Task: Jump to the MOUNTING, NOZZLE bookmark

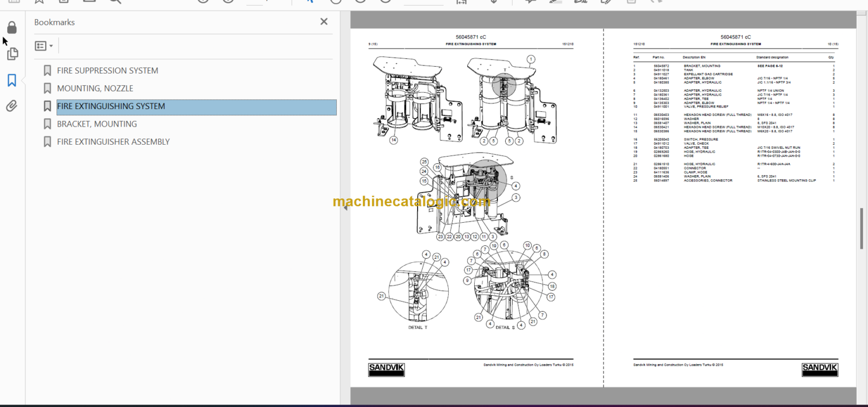Action: tap(94, 88)
